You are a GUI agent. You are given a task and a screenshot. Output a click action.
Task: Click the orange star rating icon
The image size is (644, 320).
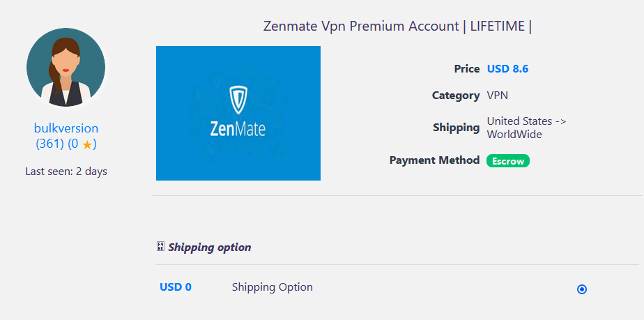tap(87, 145)
